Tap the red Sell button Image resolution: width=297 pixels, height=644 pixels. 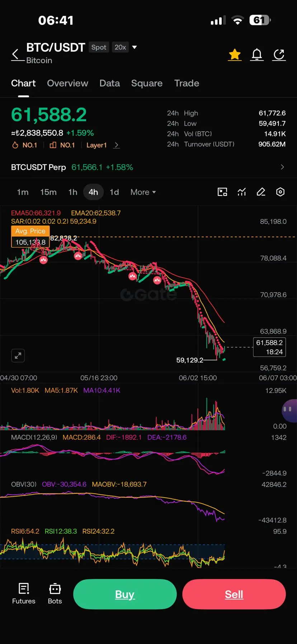(234, 594)
